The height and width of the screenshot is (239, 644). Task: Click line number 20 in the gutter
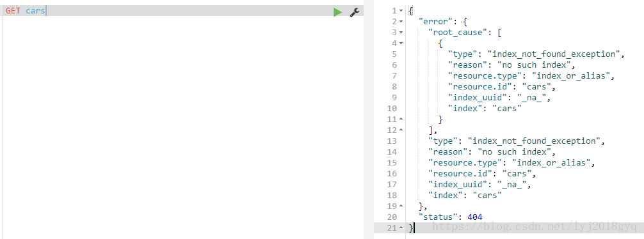(392, 217)
